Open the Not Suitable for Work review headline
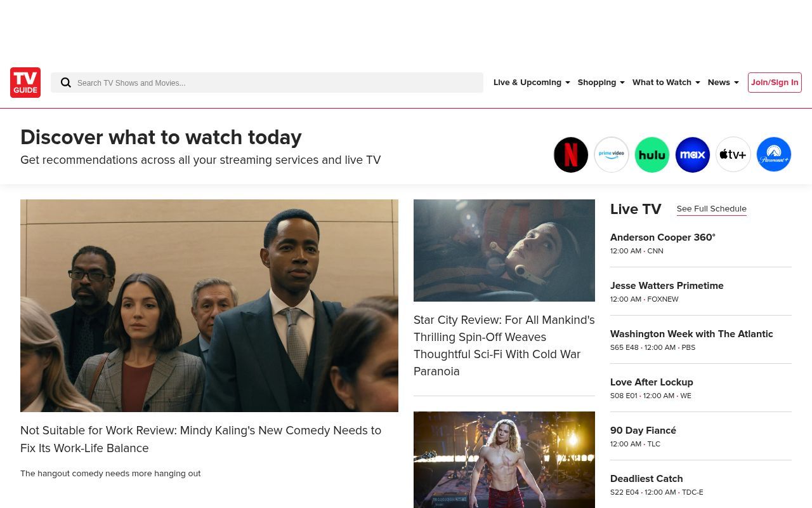812x508 pixels. [x=201, y=439]
